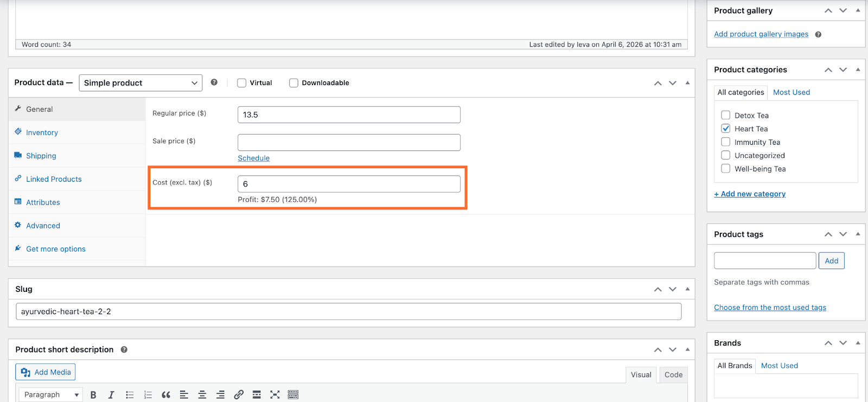Click help icon beside Product short description
Image resolution: width=868 pixels, height=402 pixels.
(x=124, y=349)
